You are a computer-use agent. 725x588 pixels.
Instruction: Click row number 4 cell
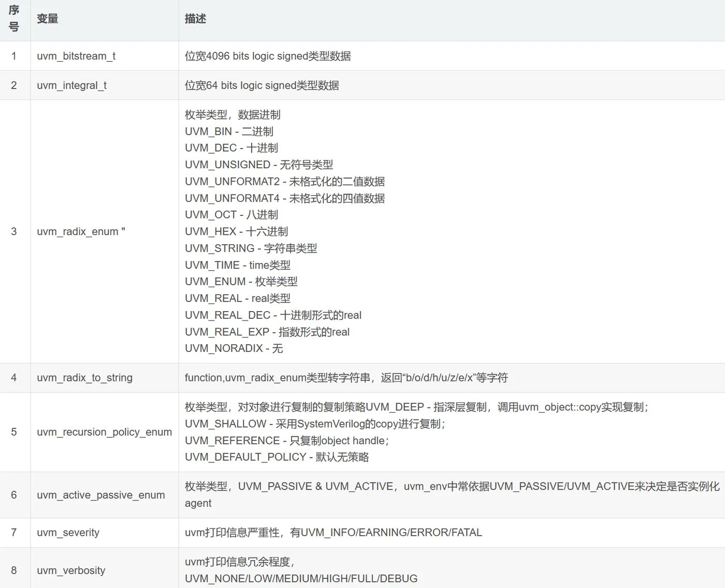(15, 378)
